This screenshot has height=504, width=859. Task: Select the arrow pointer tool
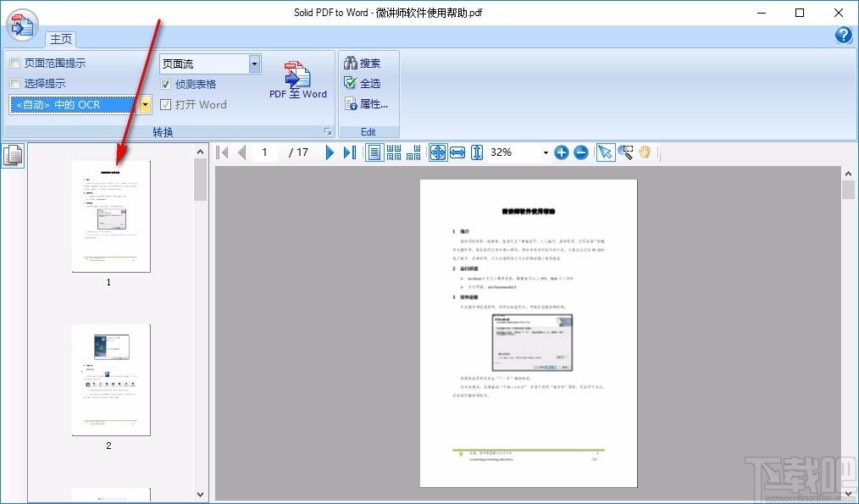pos(606,152)
